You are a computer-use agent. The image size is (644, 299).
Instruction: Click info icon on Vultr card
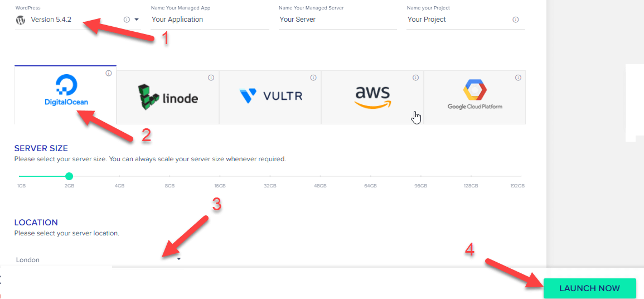(x=313, y=77)
